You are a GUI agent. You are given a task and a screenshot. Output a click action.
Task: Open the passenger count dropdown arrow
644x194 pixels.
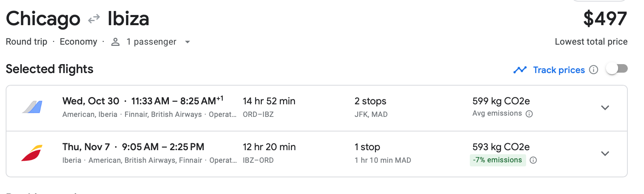tap(187, 42)
